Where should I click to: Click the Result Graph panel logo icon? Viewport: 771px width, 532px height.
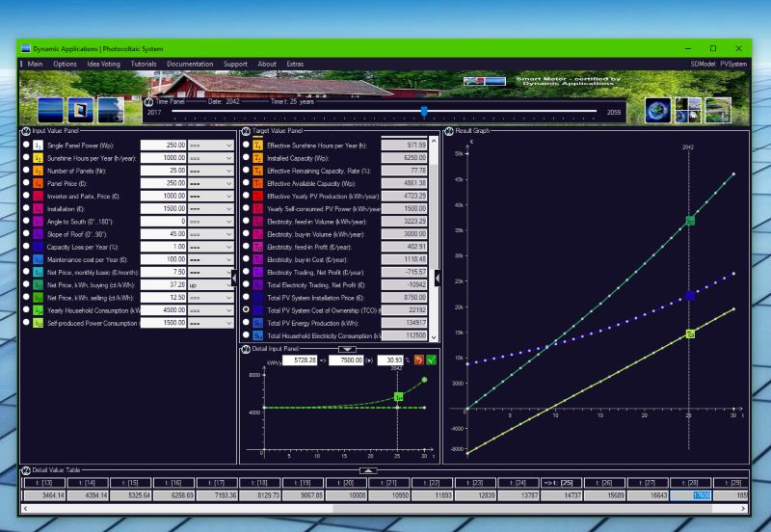coord(449,131)
